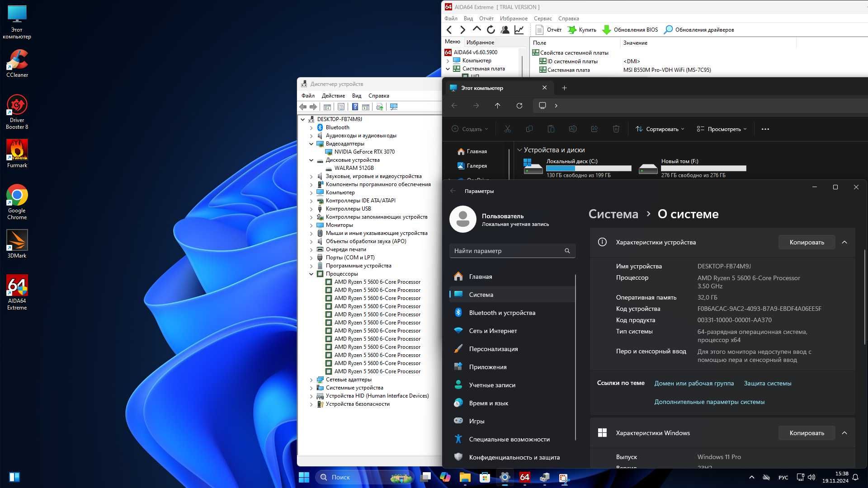
Task: Open 'Избранное' menu in AIDA64 menu bar
Action: point(514,19)
